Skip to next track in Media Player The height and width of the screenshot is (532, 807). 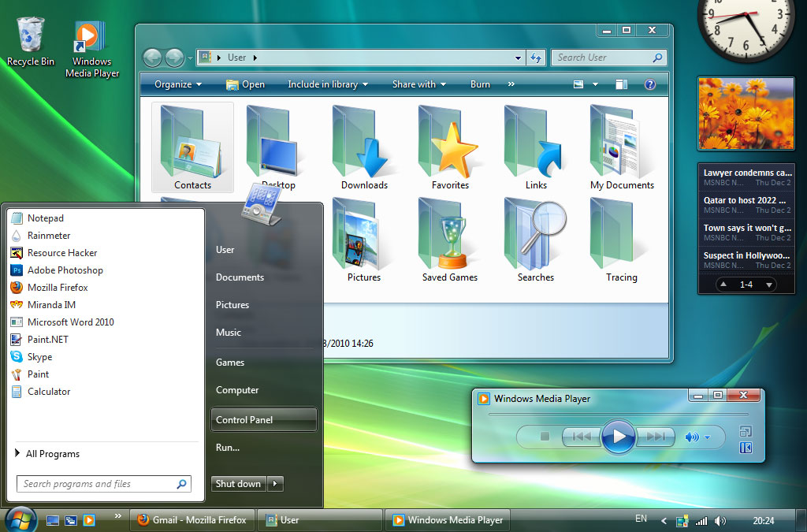[x=655, y=437]
